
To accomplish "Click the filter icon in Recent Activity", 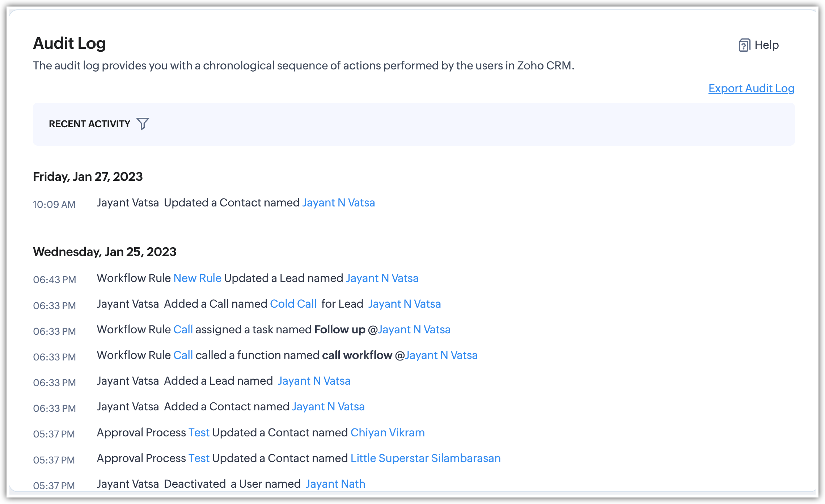I will [x=143, y=124].
